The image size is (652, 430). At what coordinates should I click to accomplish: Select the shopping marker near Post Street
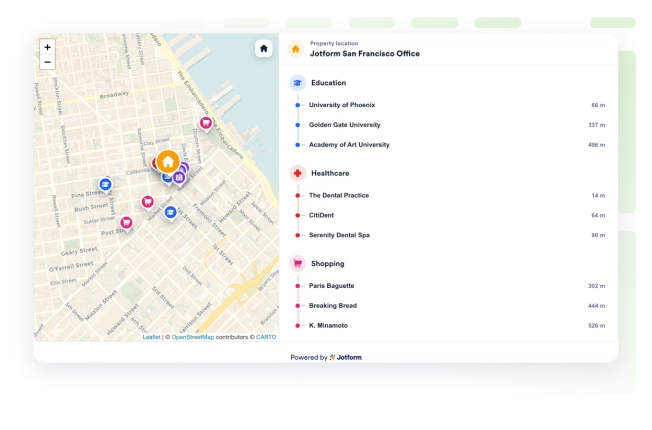[x=126, y=223]
